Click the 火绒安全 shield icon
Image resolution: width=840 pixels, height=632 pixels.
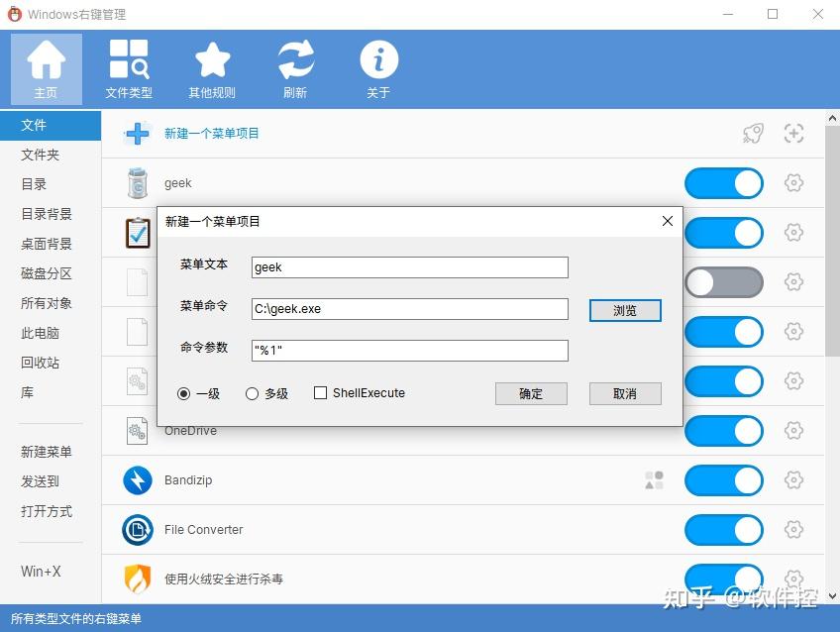(137, 579)
